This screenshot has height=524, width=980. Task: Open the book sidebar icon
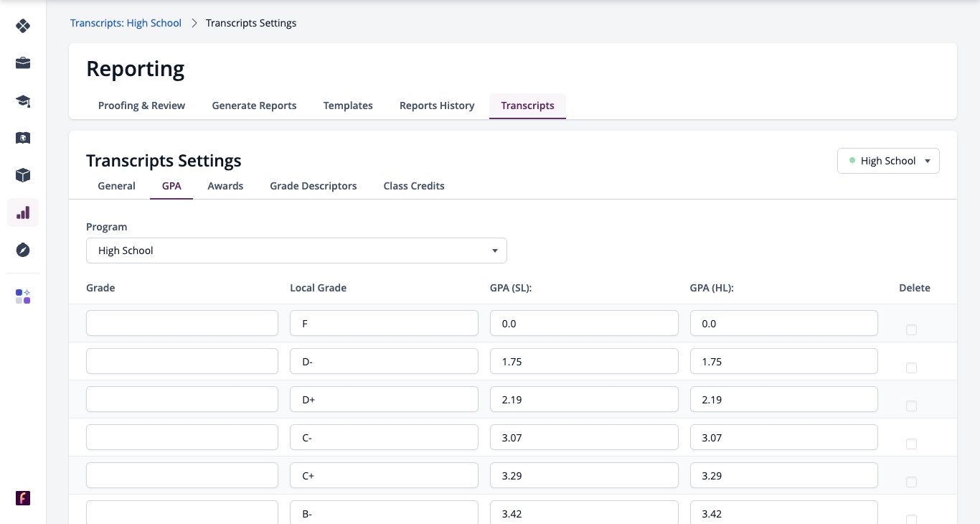(x=23, y=138)
